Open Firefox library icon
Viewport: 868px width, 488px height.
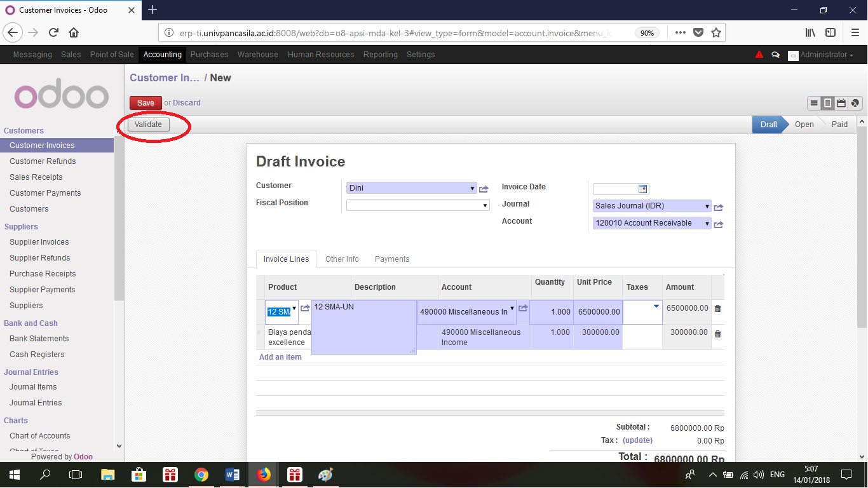[810, 32]
